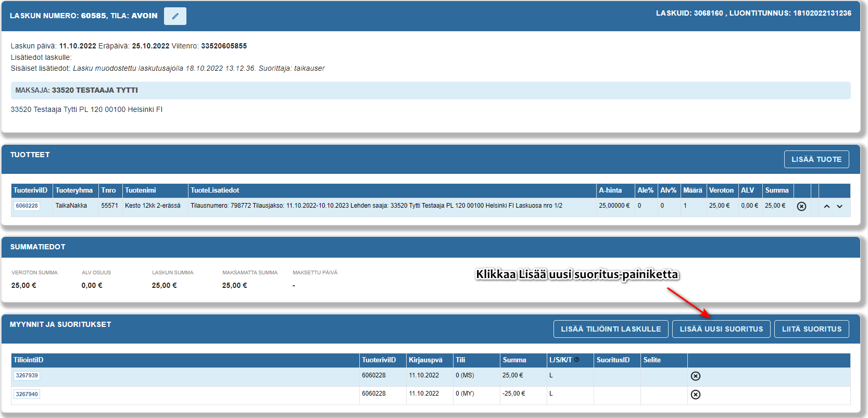
Task: Delete posting 3267939 using the circled X
Action: (x=695, y=376)
